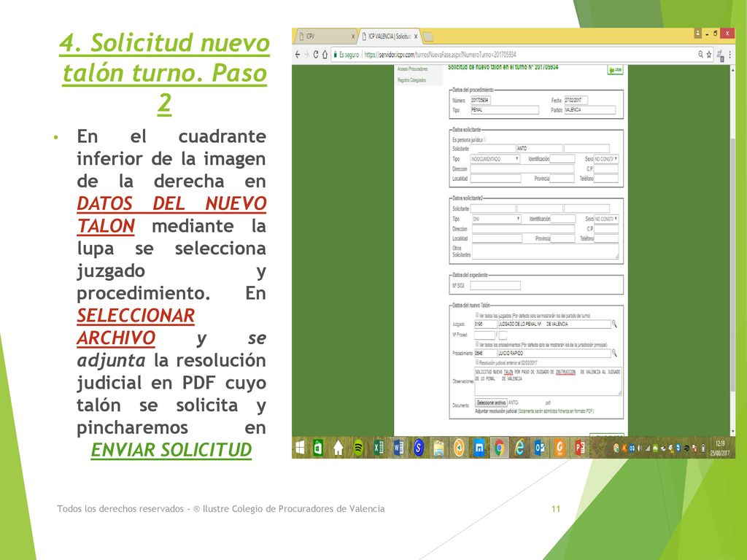This screenshot has width=747, height=560.
Task: Open the blue S application in taskbar
Action: tap(419, 448)
